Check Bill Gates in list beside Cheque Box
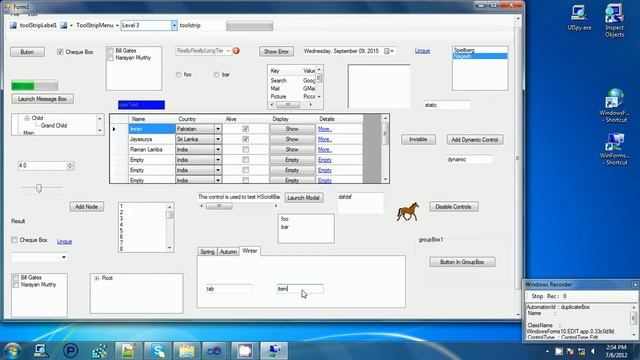Viewport: 640px width, 360px height. [x=110, y=51]
